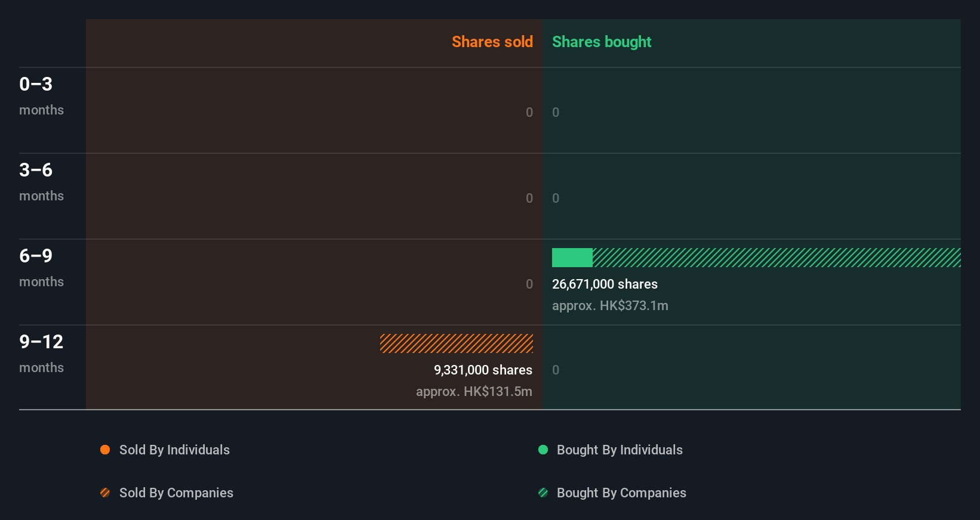Screen dimensions: 980x520
Task: Select the Bought By Individuals legend label
Action: pos(620,450)
